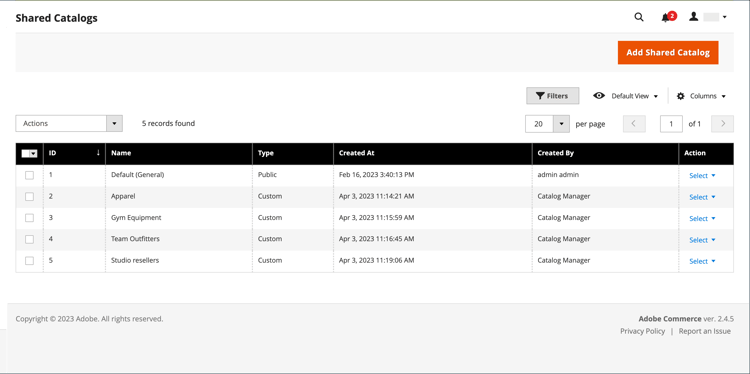750x374 pixels.
Task: Click the Gym Equipment catalog name
Action: (x=136, y=218)
